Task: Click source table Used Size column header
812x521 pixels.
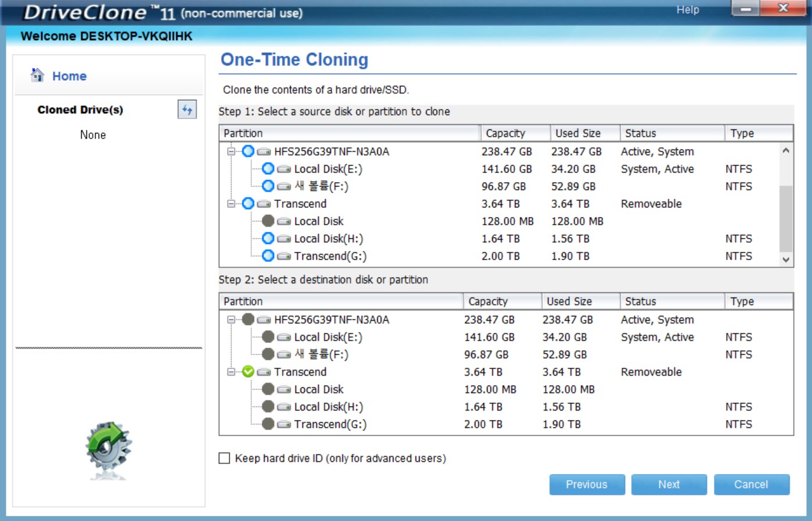Action: (x=585, y=133)
